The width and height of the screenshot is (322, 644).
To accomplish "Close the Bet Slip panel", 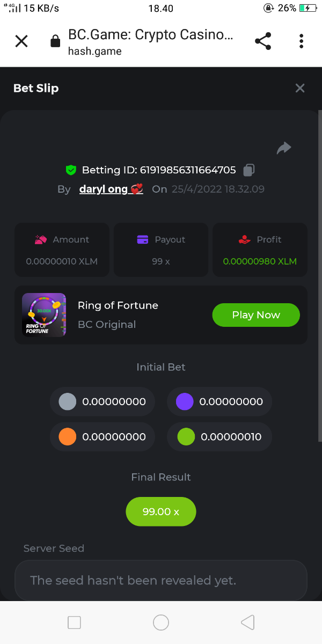I will click(x=300, y=88).
